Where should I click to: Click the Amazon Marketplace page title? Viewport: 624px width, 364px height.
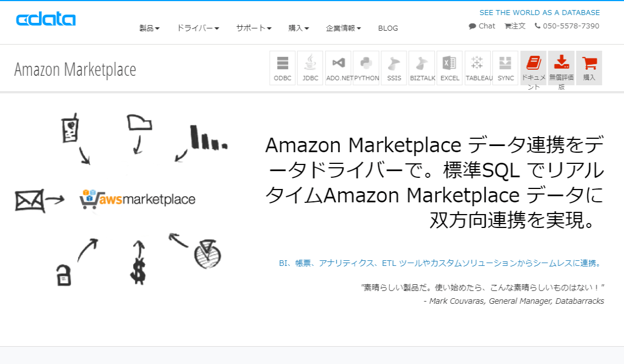pyautogui.click(x=75, y=70)
